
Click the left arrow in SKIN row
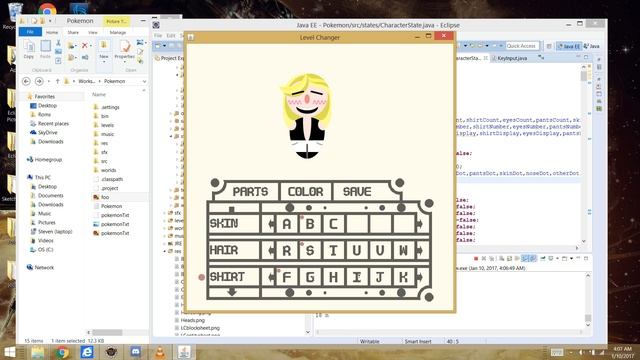[x=271, y=224]
